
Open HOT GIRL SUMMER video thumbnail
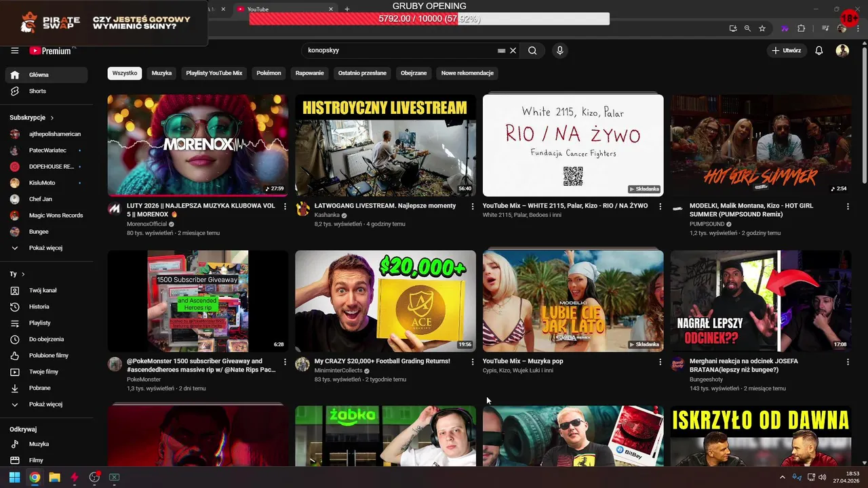[761, 145]
